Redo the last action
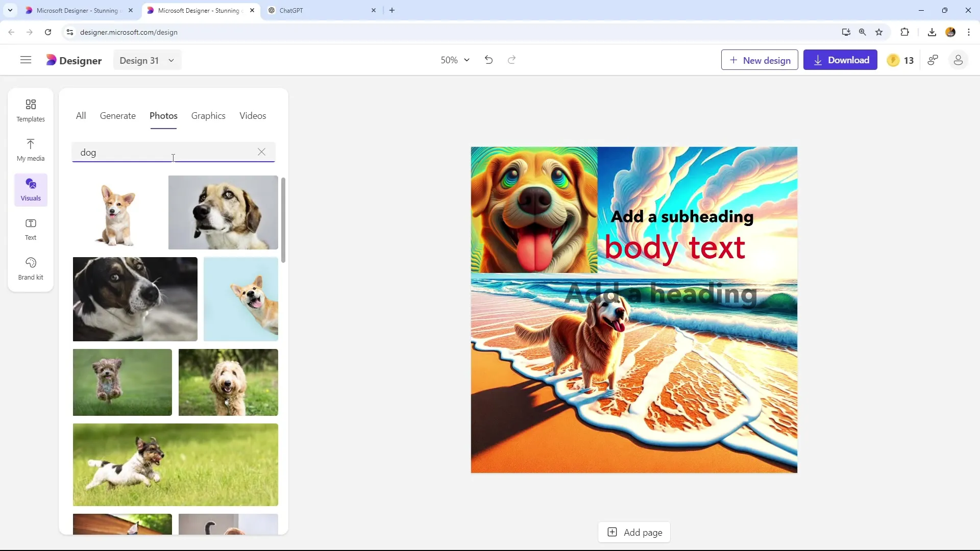Screen dimensions: 980x551 click(x=511, y=60)
